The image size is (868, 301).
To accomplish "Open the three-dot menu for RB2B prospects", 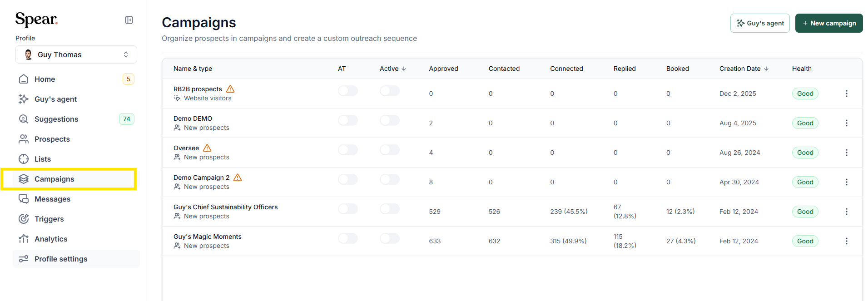I will (x=846, y=94).
